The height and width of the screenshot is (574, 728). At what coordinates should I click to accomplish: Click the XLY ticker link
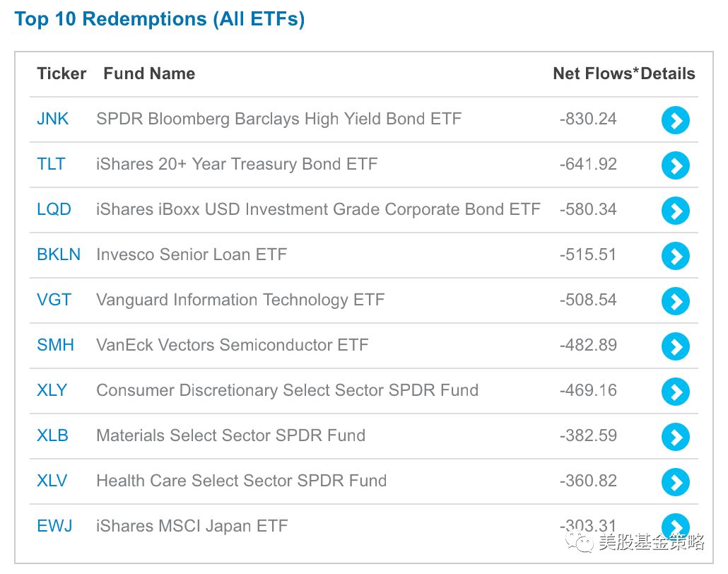(52, 390)
